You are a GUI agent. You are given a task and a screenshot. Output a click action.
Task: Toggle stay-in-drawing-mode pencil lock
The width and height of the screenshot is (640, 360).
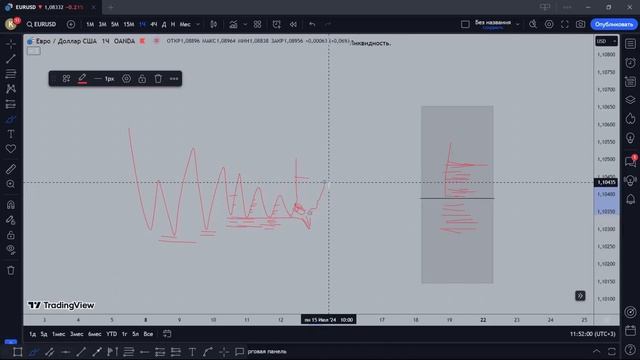point(11,220)
